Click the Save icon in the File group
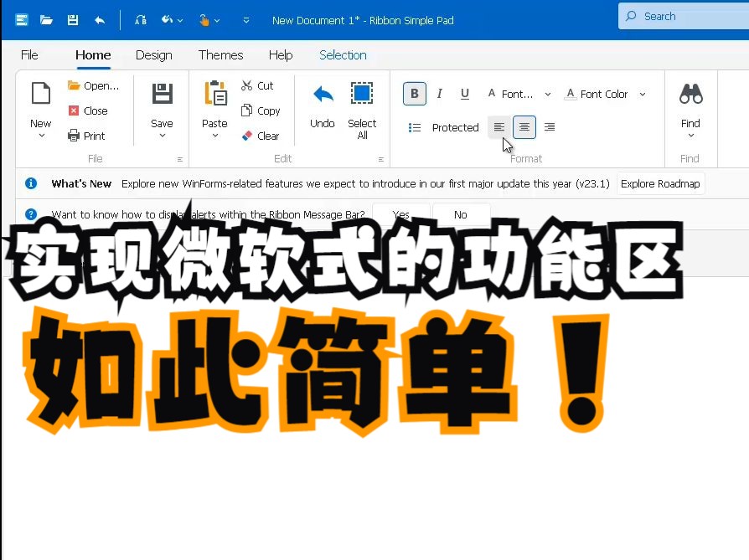The width and height of the screenshot is (749, 560). click(x=161, y=95)
